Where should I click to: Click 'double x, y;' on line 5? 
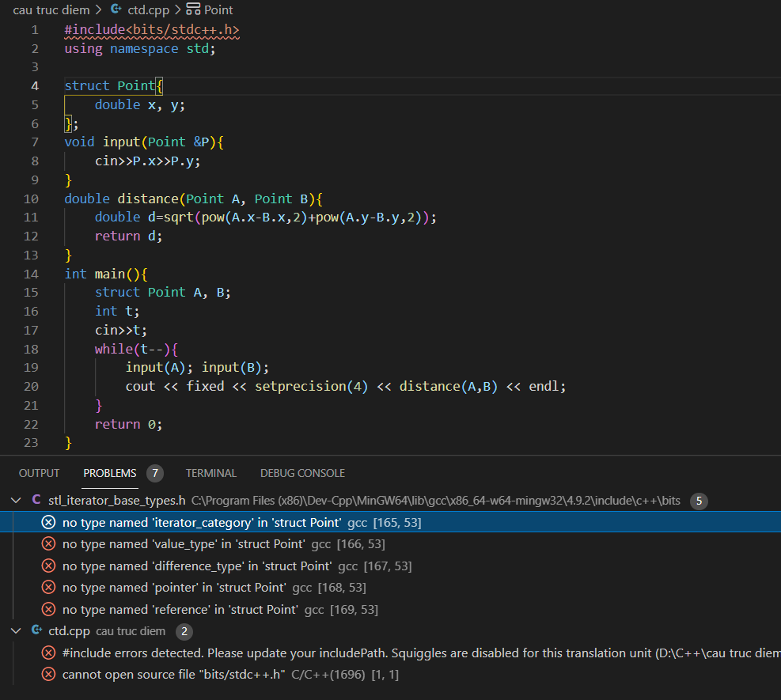[140, 105]
